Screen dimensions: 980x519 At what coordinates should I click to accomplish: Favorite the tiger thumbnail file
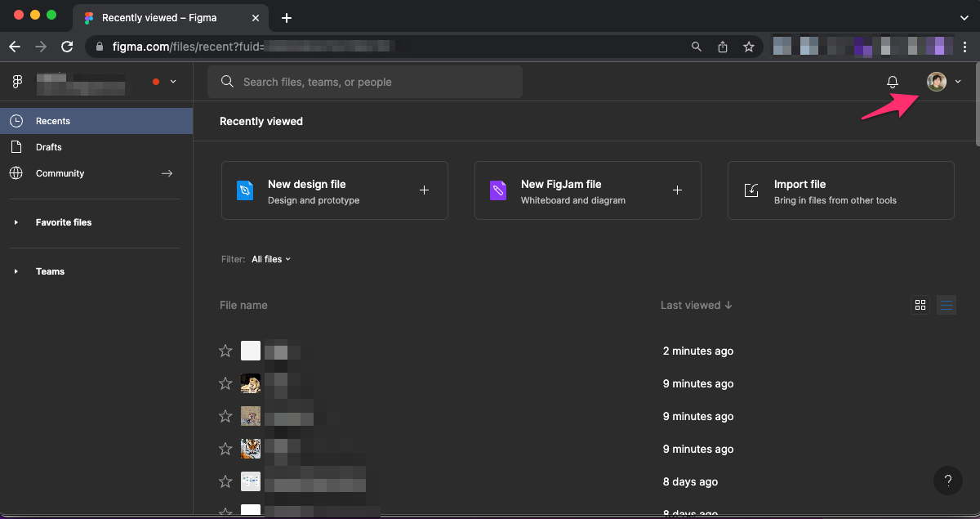coord(225,449)
